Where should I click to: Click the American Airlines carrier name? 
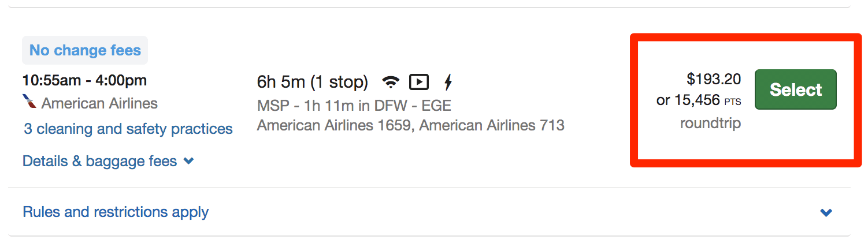click(x=99, y=103)
